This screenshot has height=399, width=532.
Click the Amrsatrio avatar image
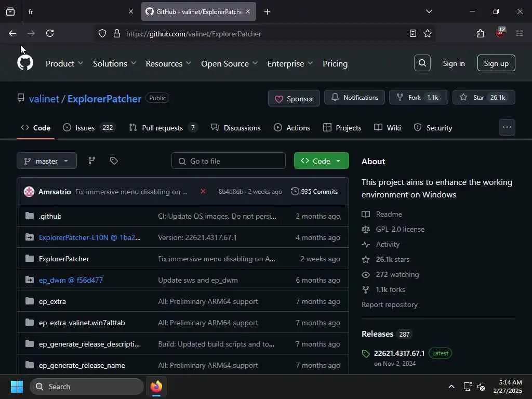pyautogui.click(x=29, y=191)
